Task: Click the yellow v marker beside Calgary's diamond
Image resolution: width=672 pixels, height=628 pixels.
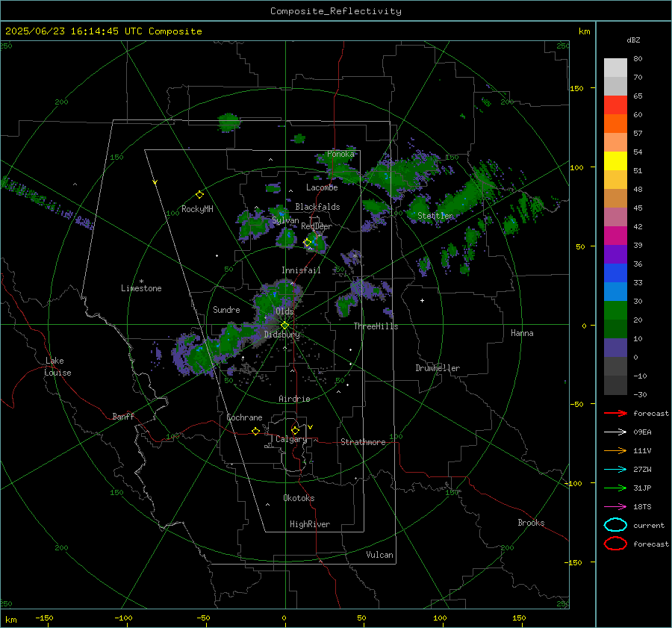Action: tap(310, 427)
